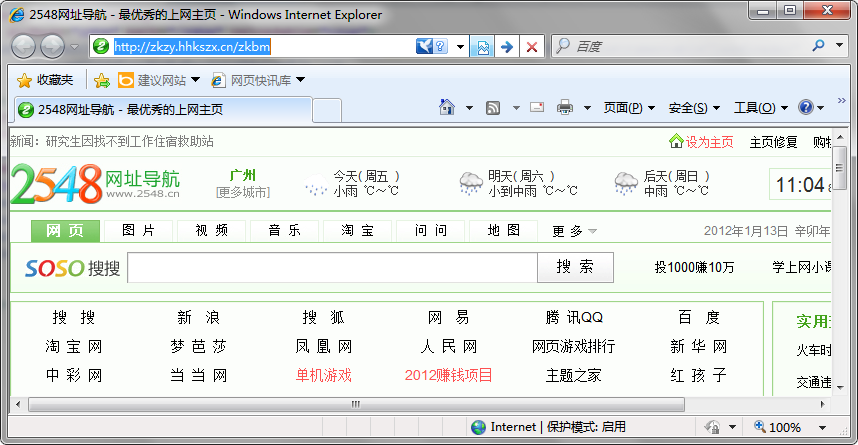Image resolution: width=858 pixels, height=445 pixels.
Task: Select the 图片 search tab
Action: [139, 231]
